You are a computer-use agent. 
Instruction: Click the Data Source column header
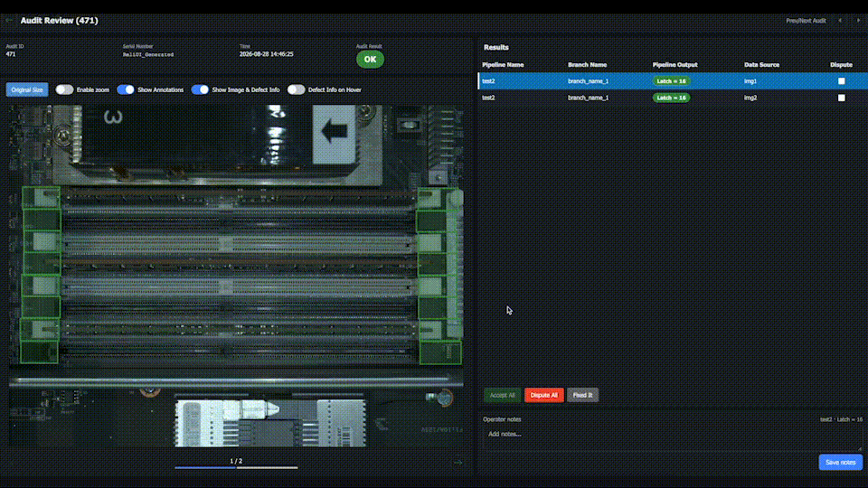click(x=761, y=65)
